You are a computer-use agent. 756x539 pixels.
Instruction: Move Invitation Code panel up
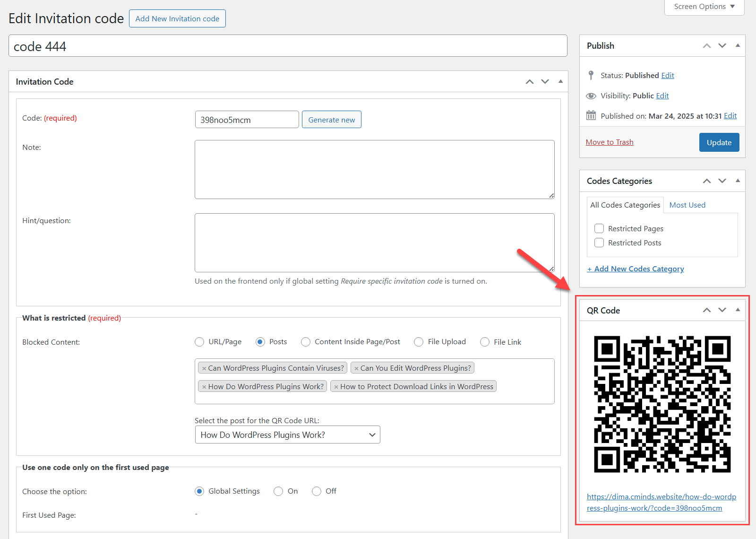[530, 82]
